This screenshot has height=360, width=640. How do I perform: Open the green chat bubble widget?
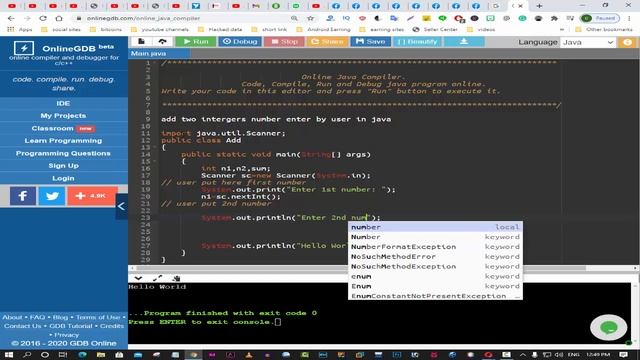(x=609, y=327)
